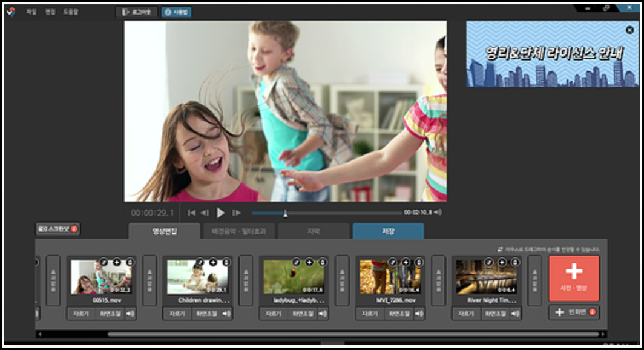
Task: Edit the 00515.mov clip with its pencil icon
Action: pyautogui.click(x=104, y=262)
